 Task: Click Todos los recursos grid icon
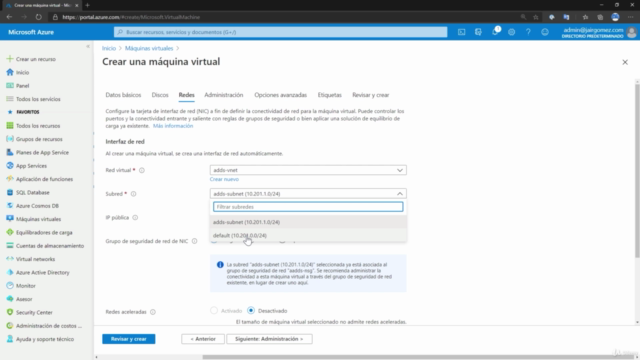pyautogui.click(x=10, y=126)
